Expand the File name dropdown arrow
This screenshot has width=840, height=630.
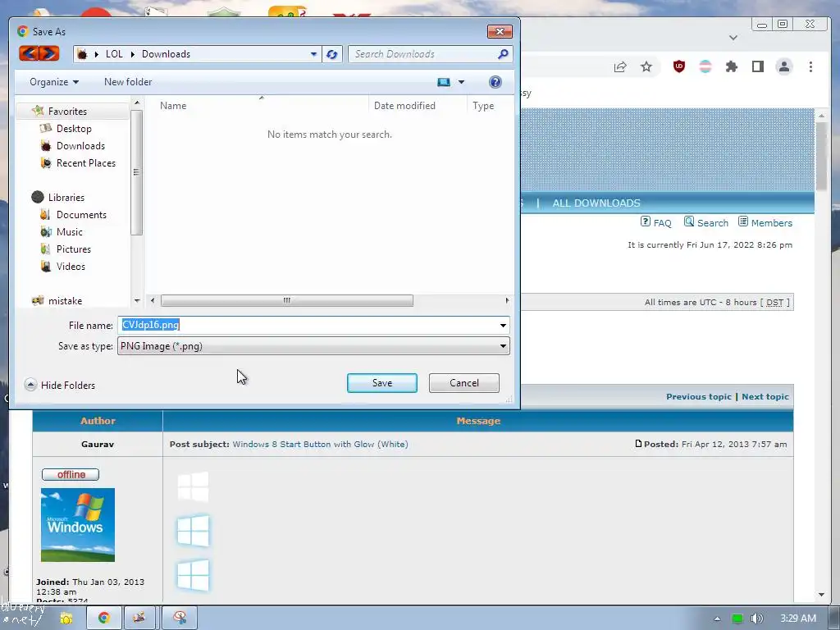pyautogui.click(x=503, y=325)
